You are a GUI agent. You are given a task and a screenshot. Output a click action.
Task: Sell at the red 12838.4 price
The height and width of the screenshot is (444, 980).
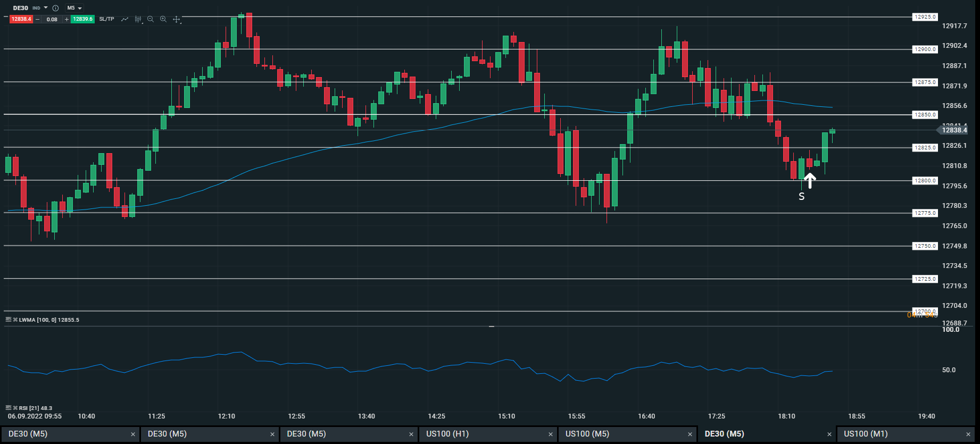coord(21,19)
